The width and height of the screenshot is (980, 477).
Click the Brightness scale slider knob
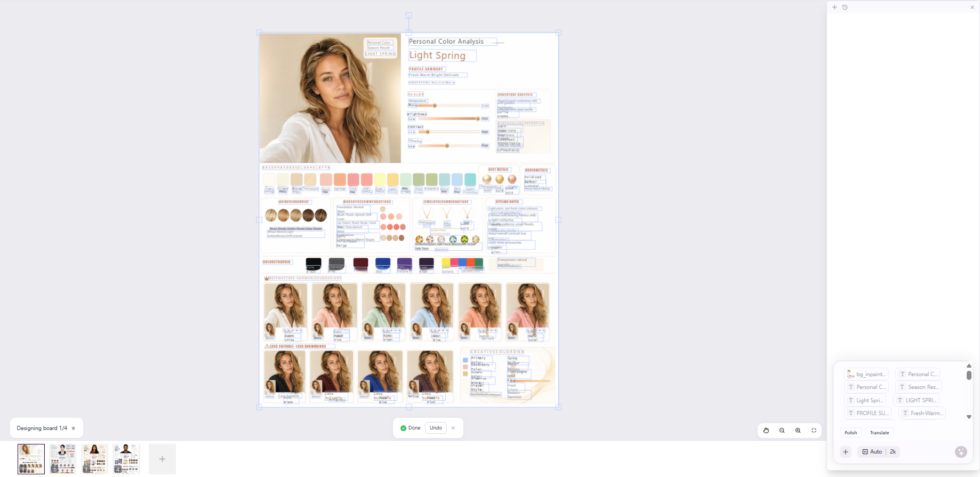[478, 118]
